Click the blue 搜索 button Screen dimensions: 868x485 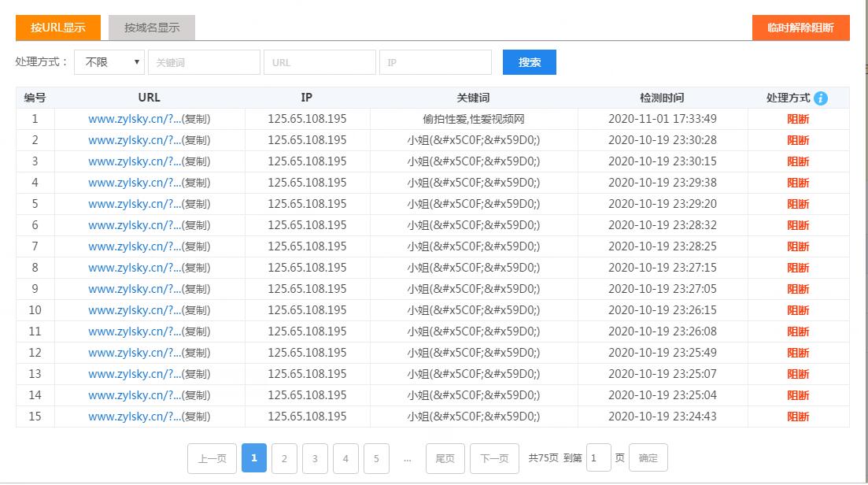(x=529, y=62)
